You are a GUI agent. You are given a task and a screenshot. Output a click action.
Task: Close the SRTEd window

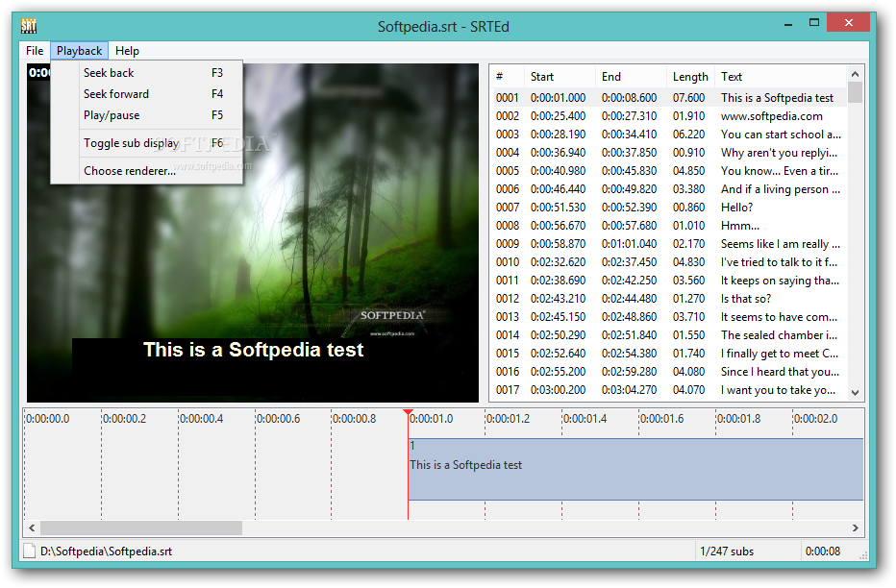pos(849,23)
